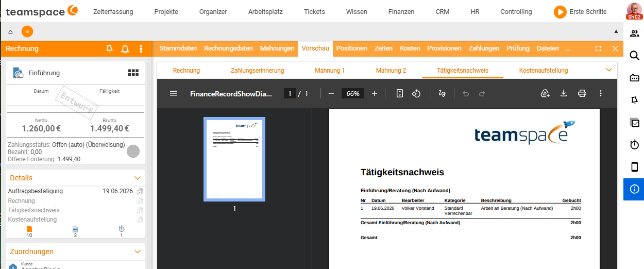Open the Tätigkeitsnachweis PDF icon in Details
Image resolution: width=644 pixels, height=269 pixels.
tap(140, 210)
